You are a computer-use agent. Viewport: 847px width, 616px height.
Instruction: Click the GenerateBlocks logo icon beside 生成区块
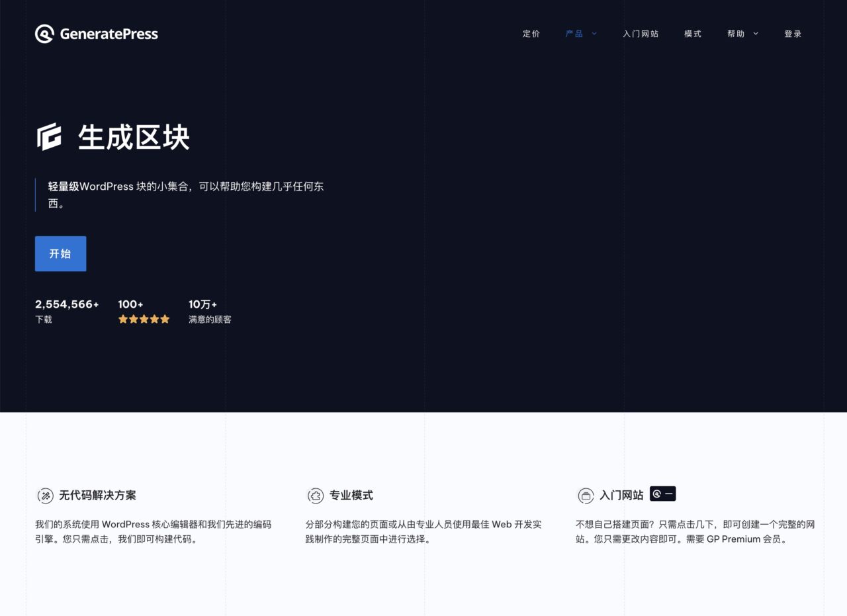pos(49,137)
